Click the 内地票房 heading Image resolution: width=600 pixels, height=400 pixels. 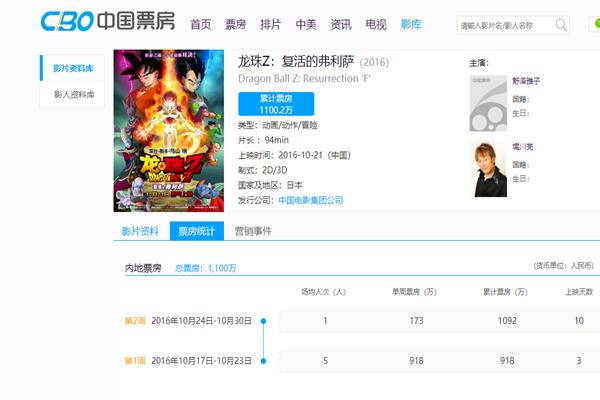pos(143,268)
